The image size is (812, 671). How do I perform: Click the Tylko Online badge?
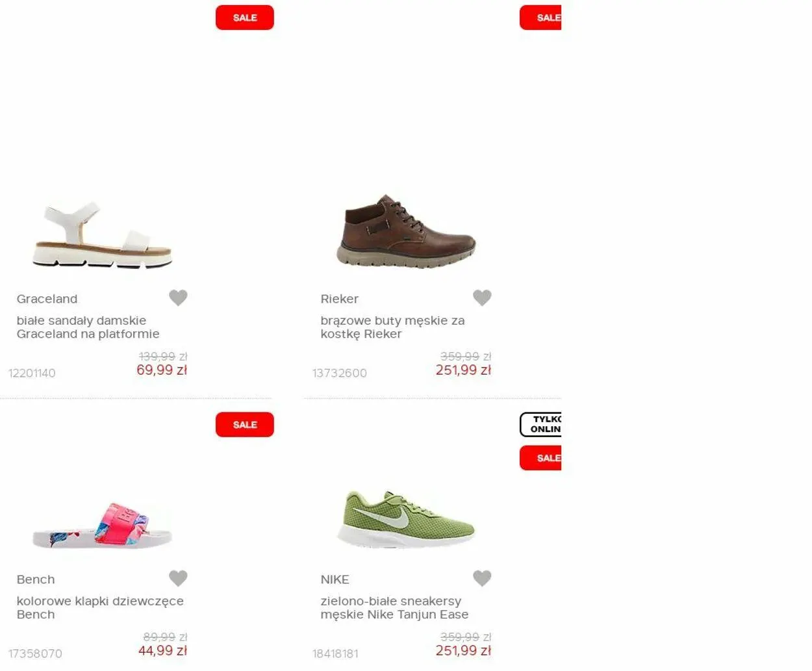point(540,424)
